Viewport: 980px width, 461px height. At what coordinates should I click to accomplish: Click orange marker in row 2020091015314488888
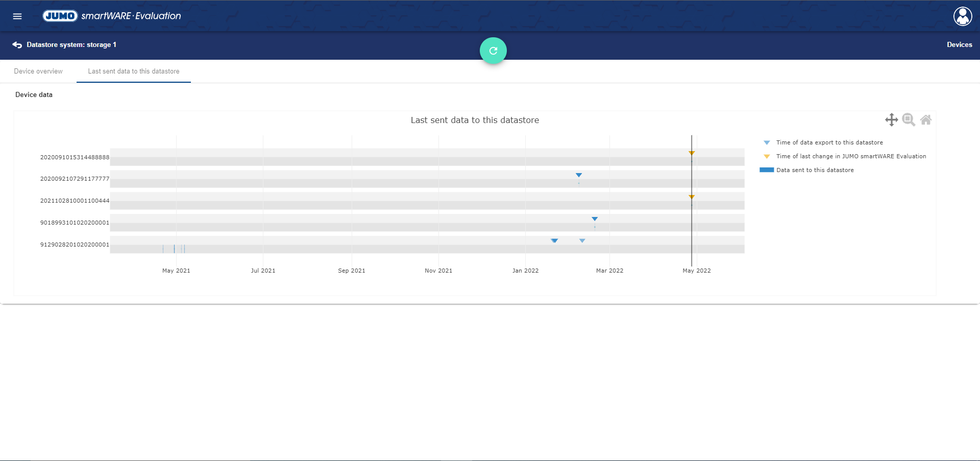(692, 153)
